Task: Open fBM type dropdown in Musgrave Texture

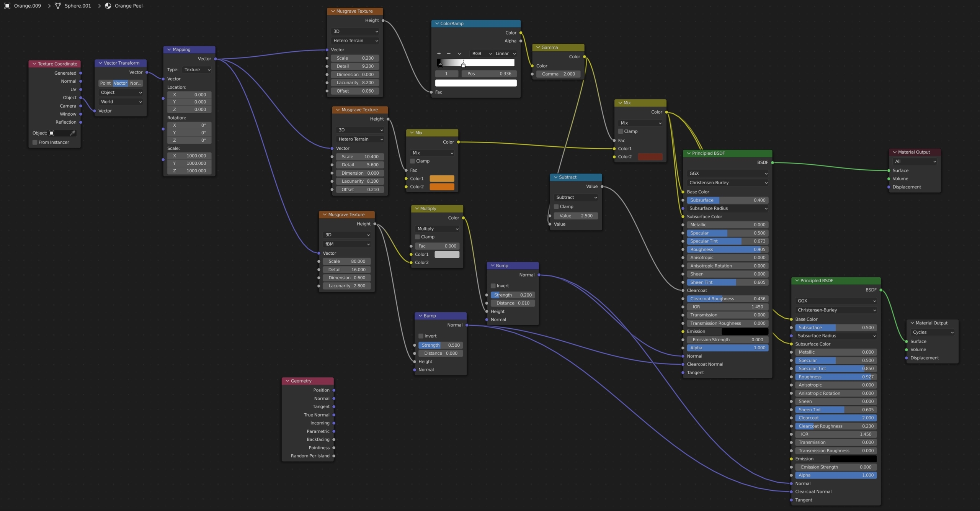Action: point(347,244)
